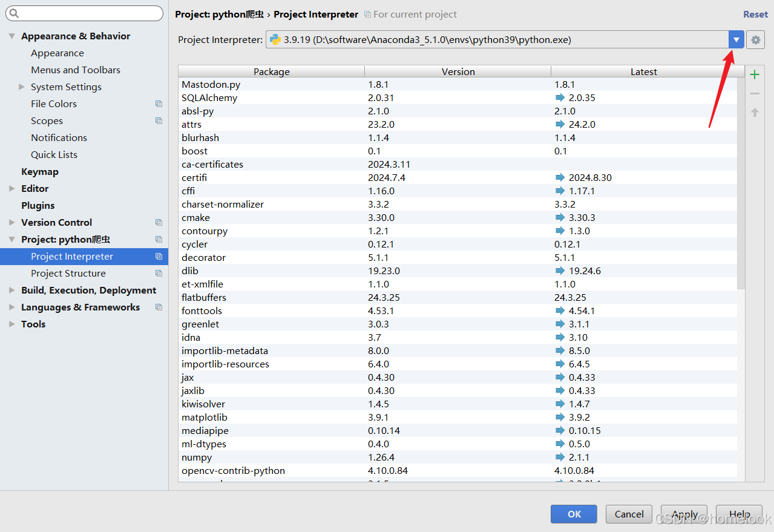Screen dimensions: 774x532
Task: Select the importlib-metadata package row
Action: (458, 351)
